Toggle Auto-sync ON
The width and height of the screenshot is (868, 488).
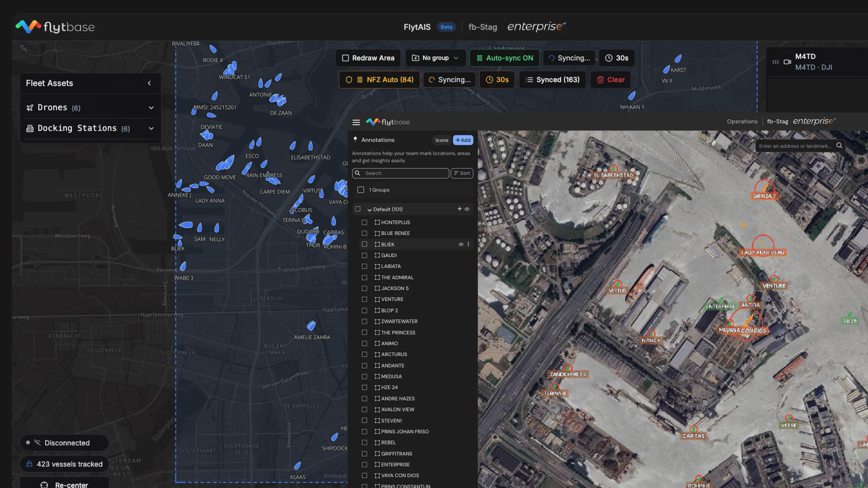coord(505,58)
